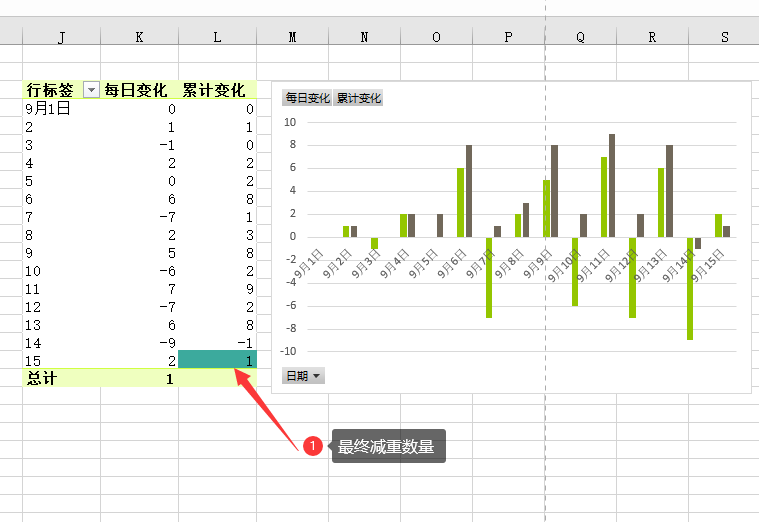Select the -9 daily change cell in row 14
759x522 pixels.
139,342
